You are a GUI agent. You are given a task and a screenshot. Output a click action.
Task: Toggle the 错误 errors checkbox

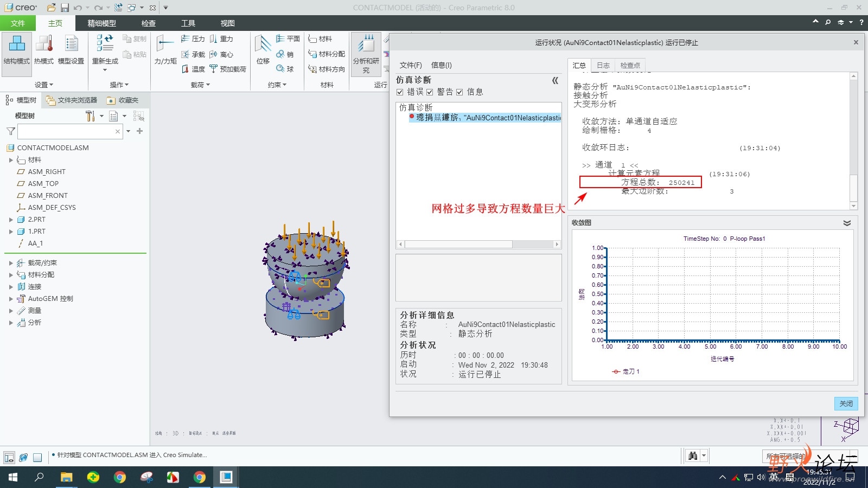pyautogui.click(x=400, y=92)
